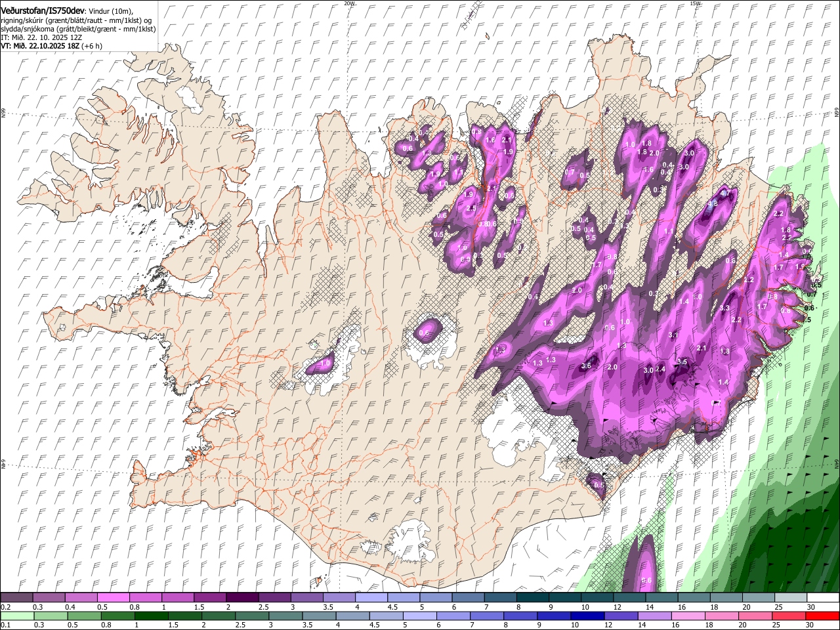Click the 3.1 precipitation value on the map

coord(673,335)
